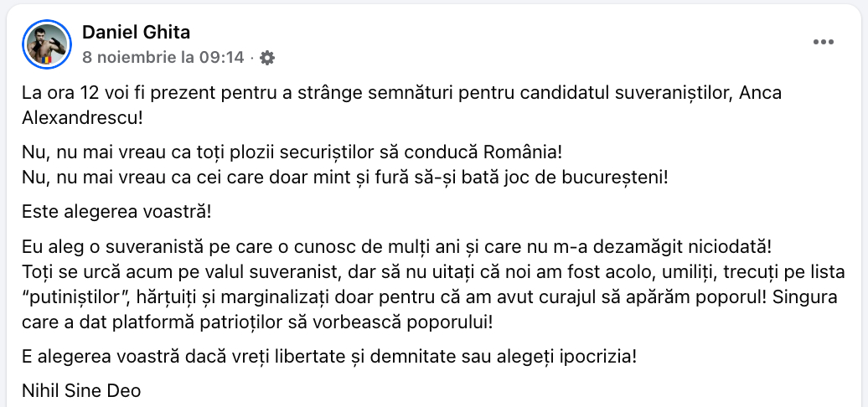868x407 pixels.
Task: Click the line starting 'Eu aleg o suveranistă'
Action: click(395, 248)
